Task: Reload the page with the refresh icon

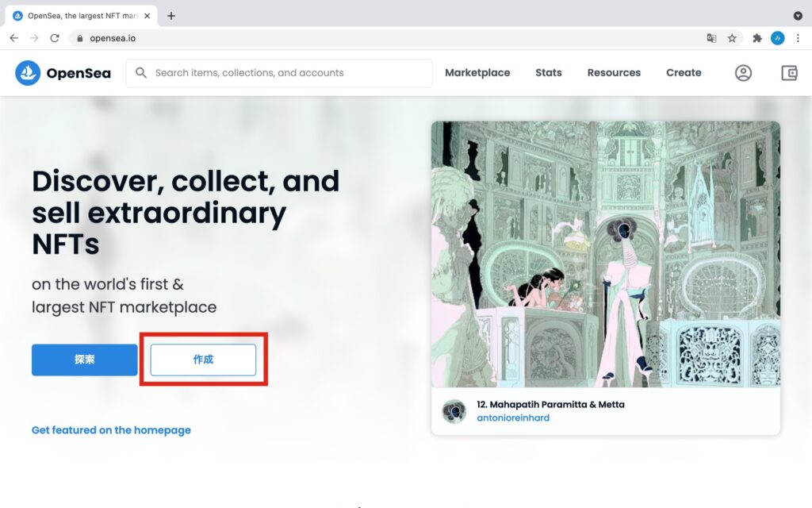Action: click(55, 38)
